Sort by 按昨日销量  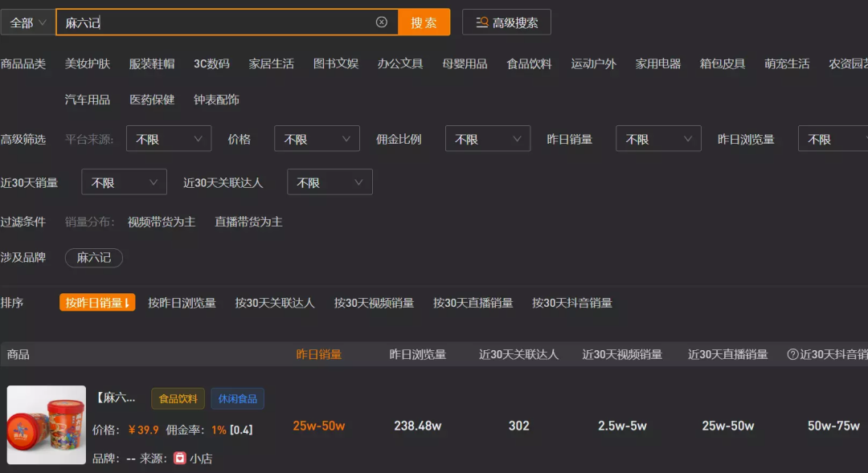[97, 303]
